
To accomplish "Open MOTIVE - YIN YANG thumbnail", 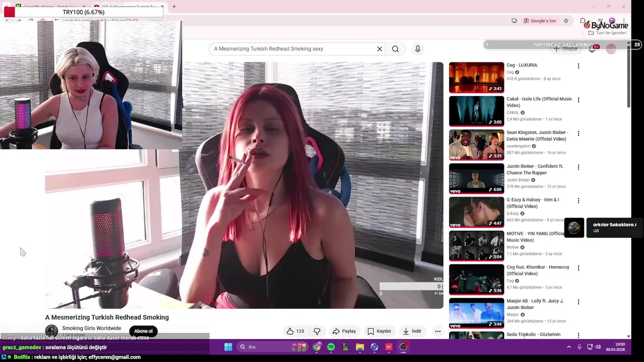I will click(x=476, y=246).
